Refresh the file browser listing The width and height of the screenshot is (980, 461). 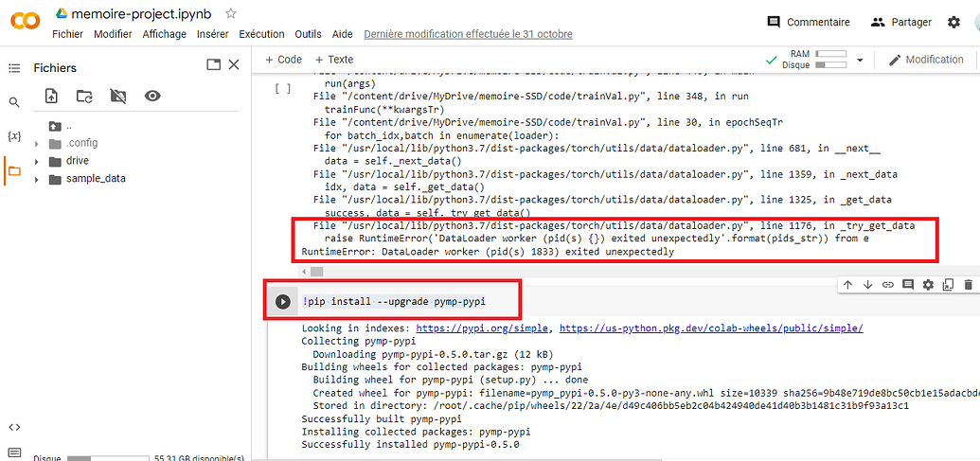pos(84,96)
